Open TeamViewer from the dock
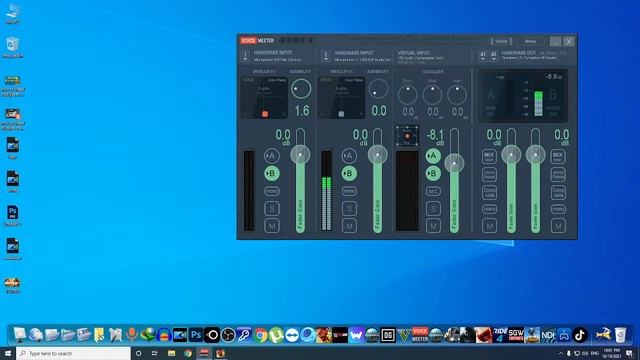Screen dimensions: 640x360 pos(292,335)
